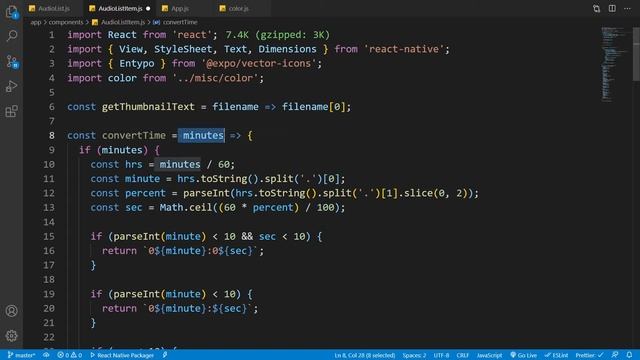Click the return statement on line 20

180,309
